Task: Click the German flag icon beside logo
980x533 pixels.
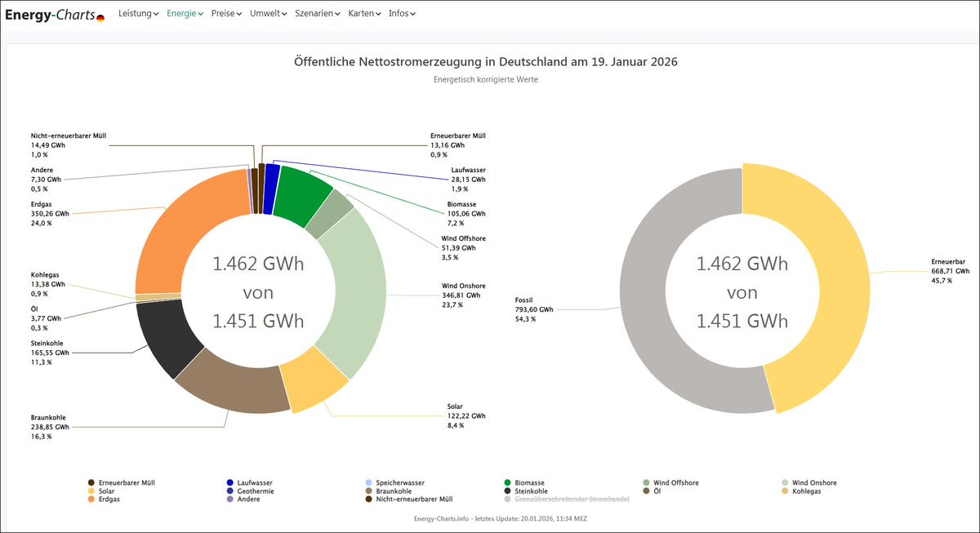Action: 100,17
